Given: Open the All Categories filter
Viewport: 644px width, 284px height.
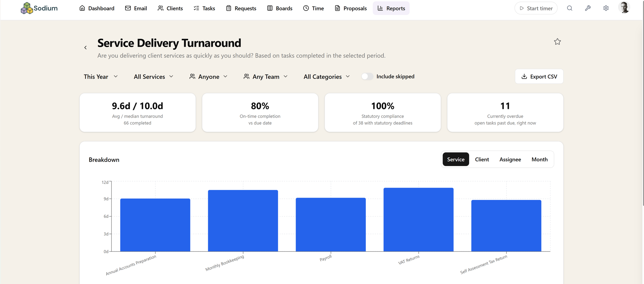Looking at the screenshot, I should [x=327, y=77].
